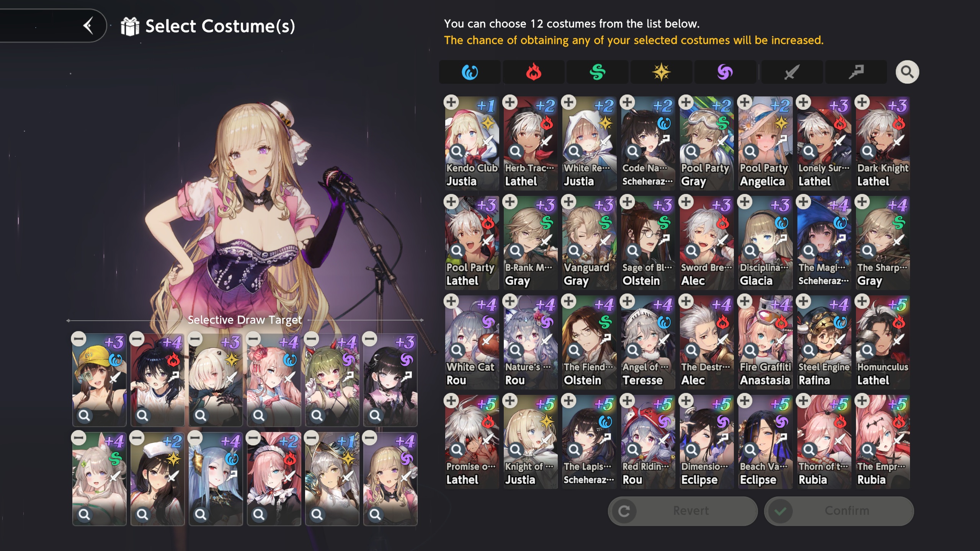The image size is (980, 551).
Task: Go back using the arrow button
Action: tap(88, 26)
